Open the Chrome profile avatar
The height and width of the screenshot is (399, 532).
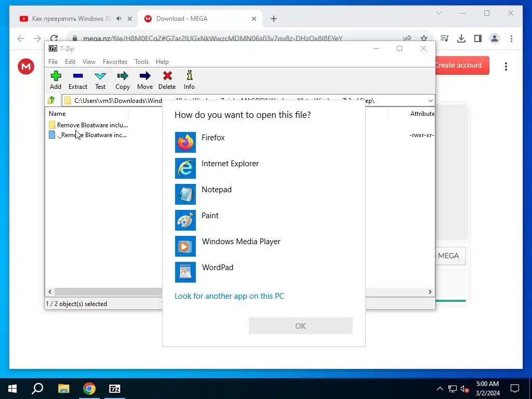pyautogui.click(x=495, y=38)
